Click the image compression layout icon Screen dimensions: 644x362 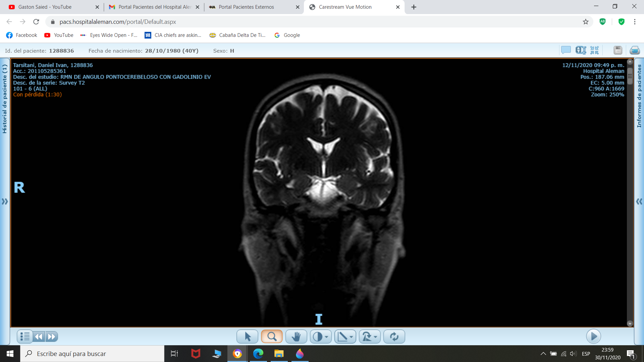coord(581,50)
